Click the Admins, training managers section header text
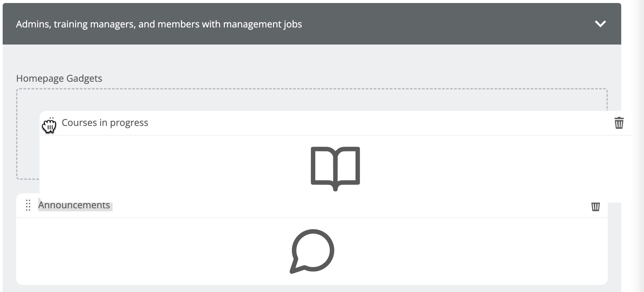This screenshot has height=292, width=644. 159,24
